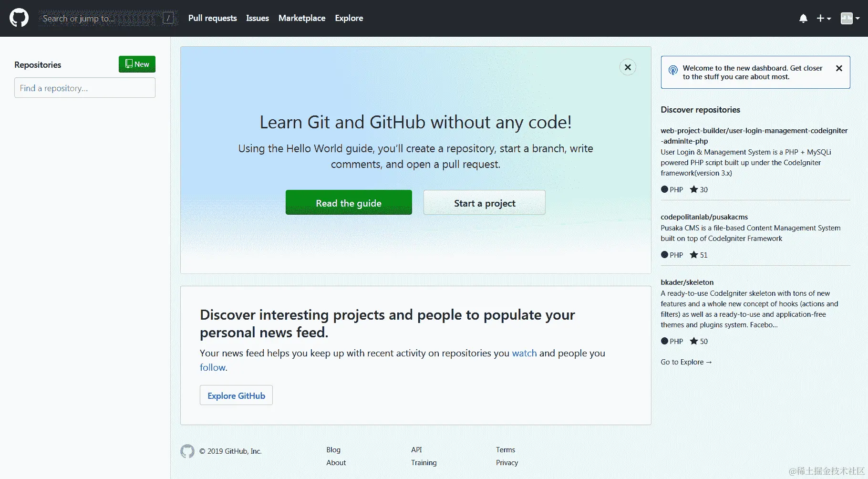Open the user avatar profile menu
This screenshot has height=479, width=868.
coord(850,18)
